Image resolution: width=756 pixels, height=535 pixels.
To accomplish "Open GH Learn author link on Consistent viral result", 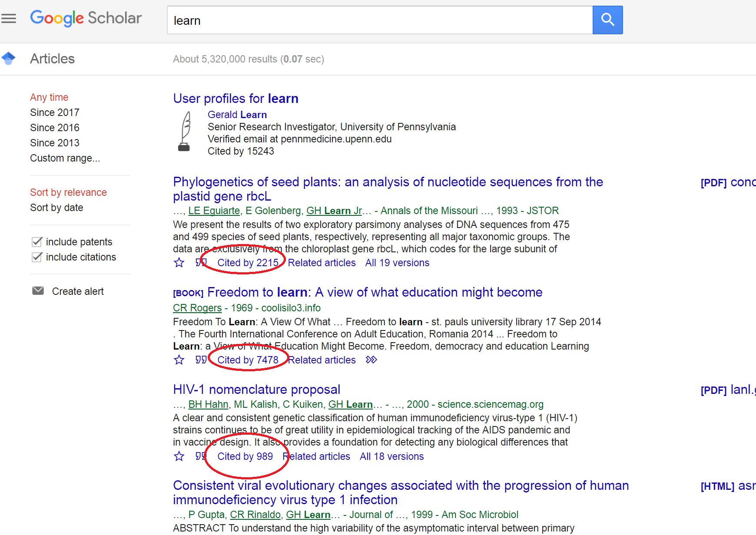I will point(308,515).
